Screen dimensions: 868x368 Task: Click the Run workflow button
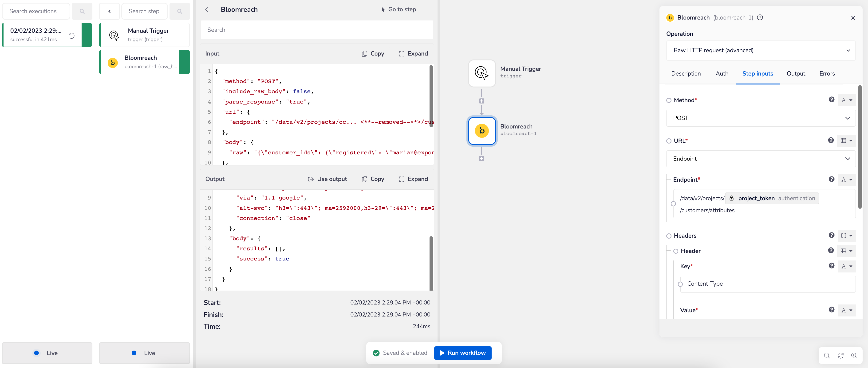coord(463,353)
